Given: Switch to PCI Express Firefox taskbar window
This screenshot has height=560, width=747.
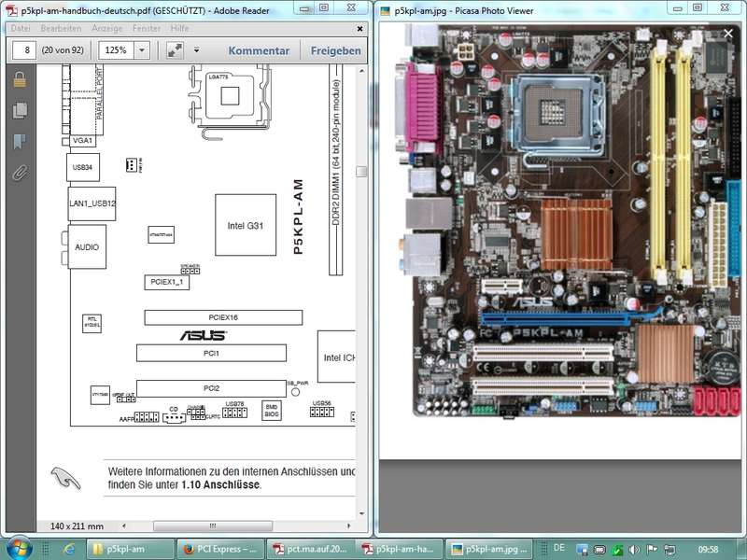Looking at the screenshot, I should 220,548.
